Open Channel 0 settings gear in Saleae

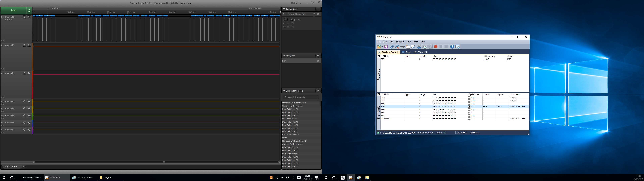click(24, 17)
